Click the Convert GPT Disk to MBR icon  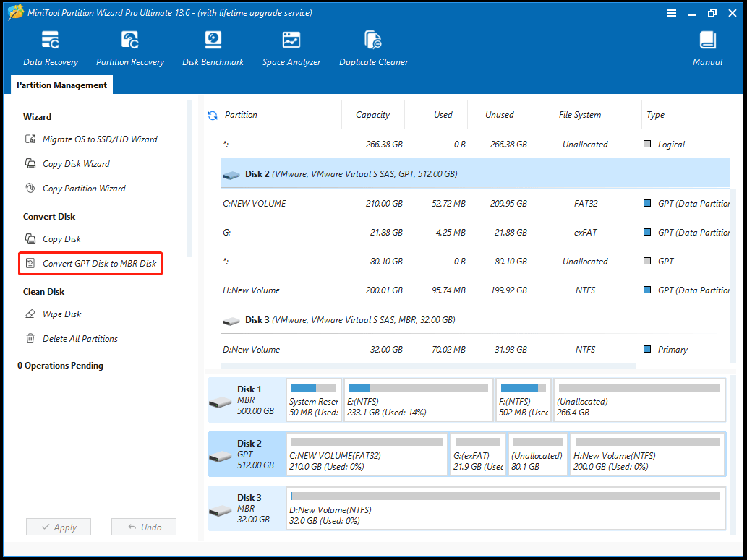coord(30,263)
